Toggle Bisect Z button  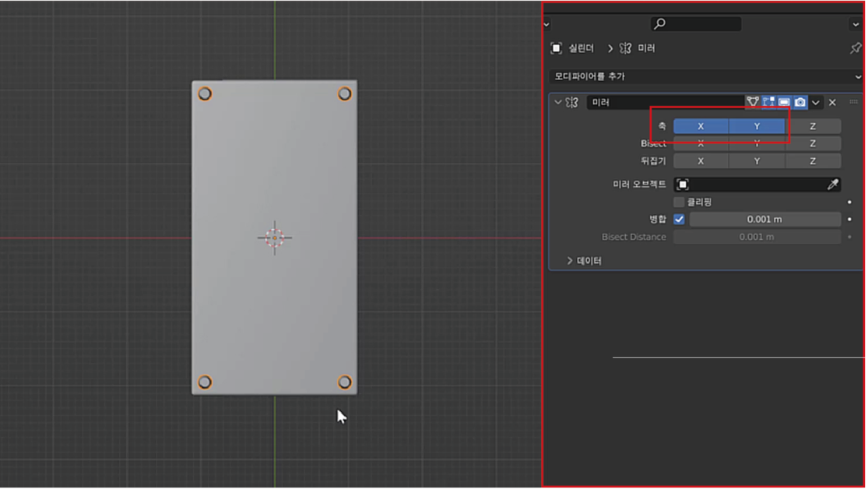point(813,143)
